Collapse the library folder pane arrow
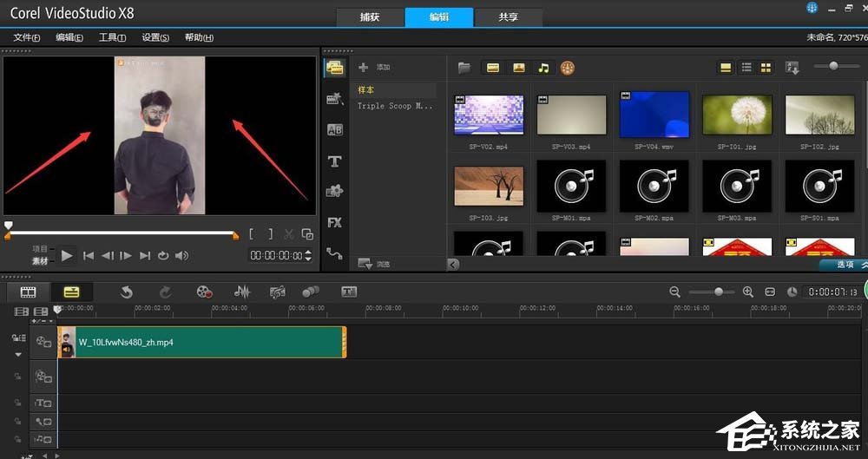This screenshot has width=868, height=459. (452, 264)
